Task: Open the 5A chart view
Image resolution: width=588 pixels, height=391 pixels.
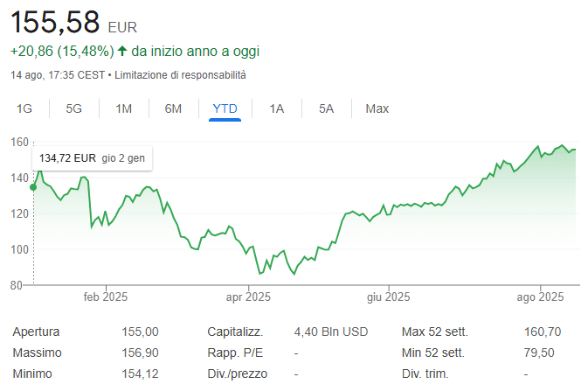Action: (326, 108)
